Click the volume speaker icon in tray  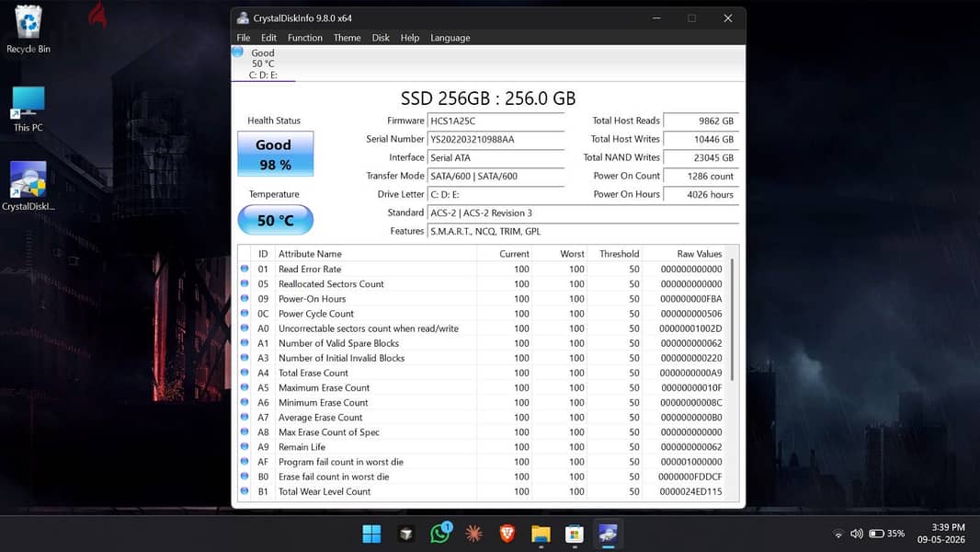(857, 534)
